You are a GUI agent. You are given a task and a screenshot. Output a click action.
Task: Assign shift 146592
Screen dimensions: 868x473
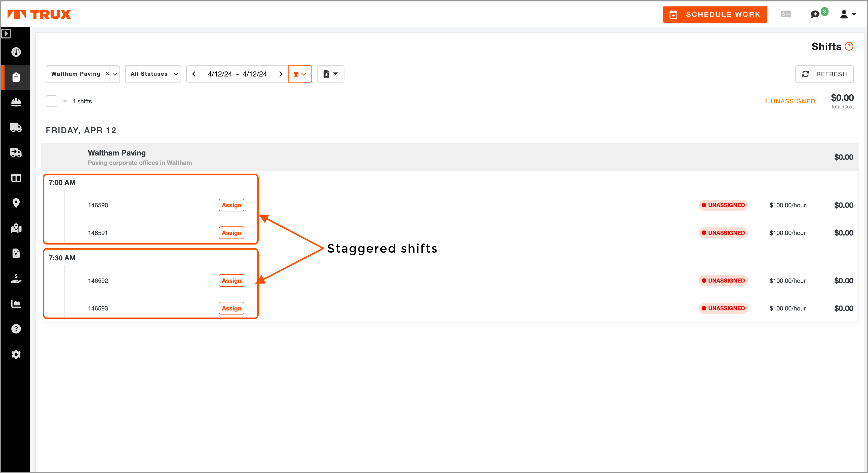[x=231, y=281]
